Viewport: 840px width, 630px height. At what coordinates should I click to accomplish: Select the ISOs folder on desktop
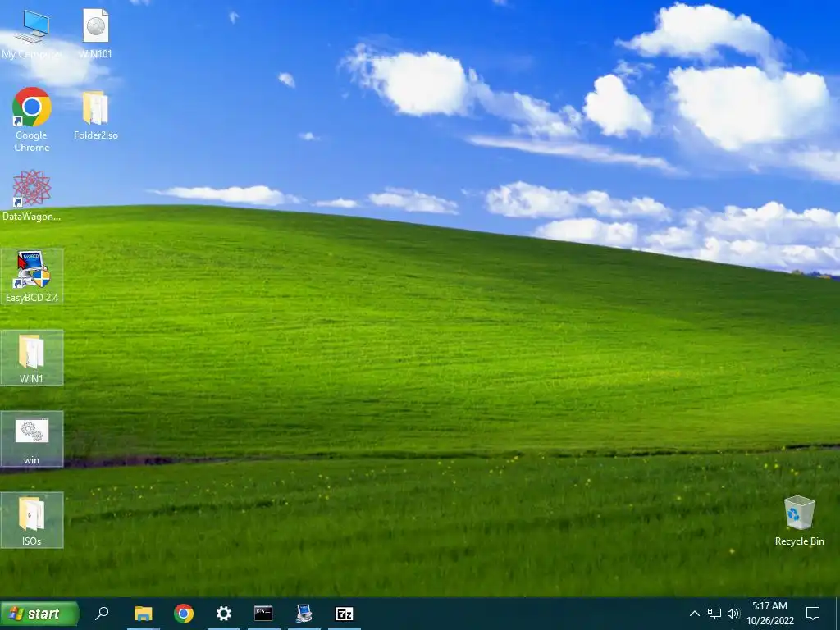coord(32,520)
